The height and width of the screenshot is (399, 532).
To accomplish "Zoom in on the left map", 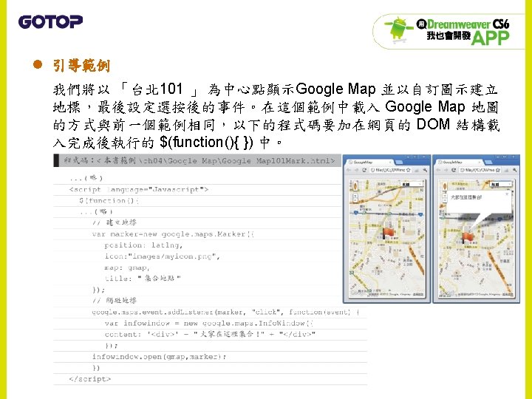I will point(355,196).
